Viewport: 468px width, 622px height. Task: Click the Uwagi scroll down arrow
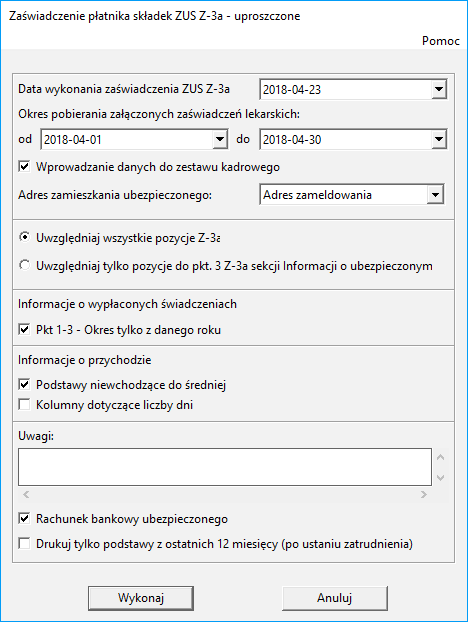click(x=440, y=478)
